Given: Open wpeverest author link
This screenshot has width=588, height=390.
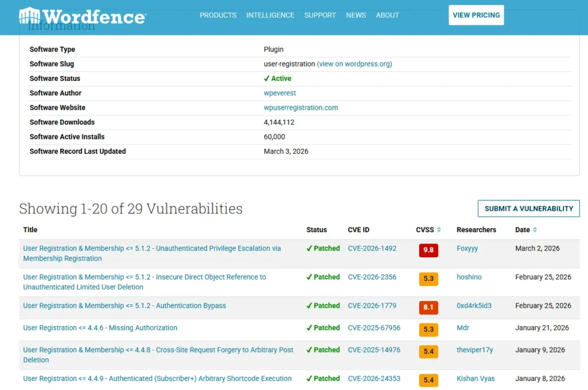Looking at the screenshot, I should tap(280, 93).
